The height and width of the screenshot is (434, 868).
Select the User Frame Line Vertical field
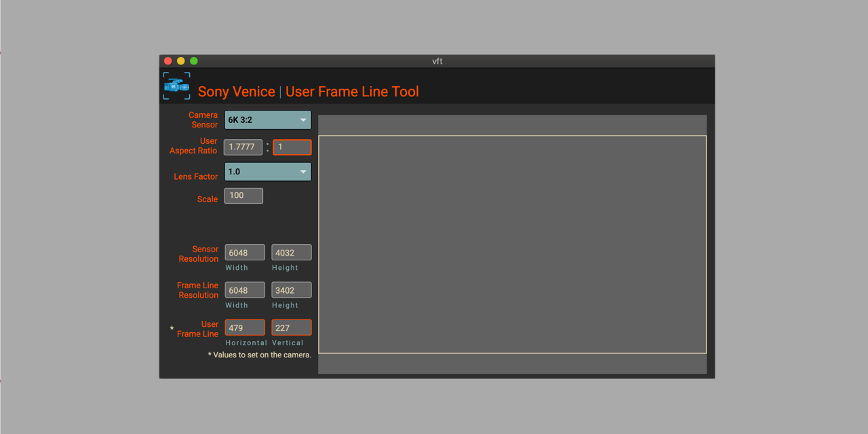coord(291,327)
